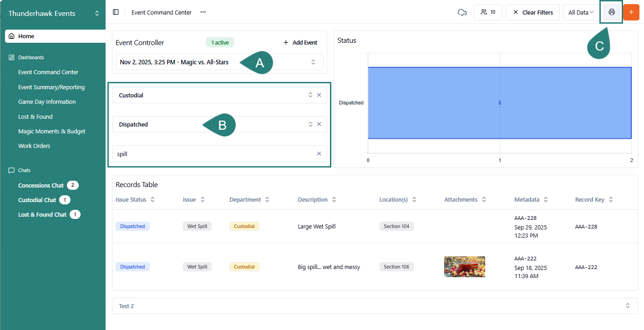Image resolution: width=644 pixels, height=330 pixels.
Task: Go to Lost & Found dashboard
Action: click(x=35, y=117)
